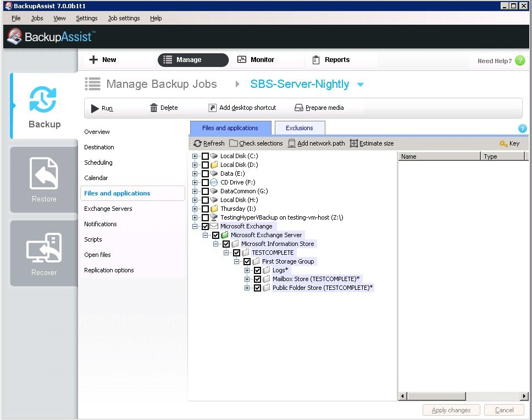Click the Type column header

pos(503,156)
